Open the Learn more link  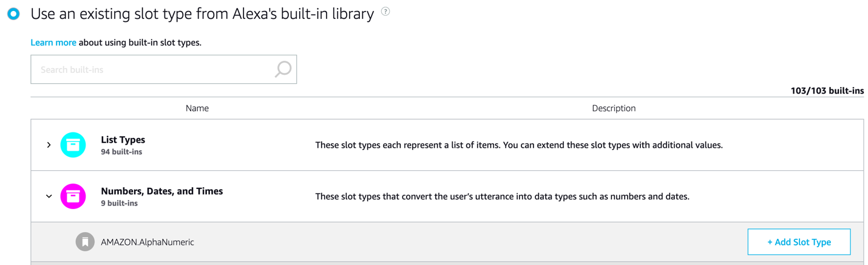(x=53, y=43)
